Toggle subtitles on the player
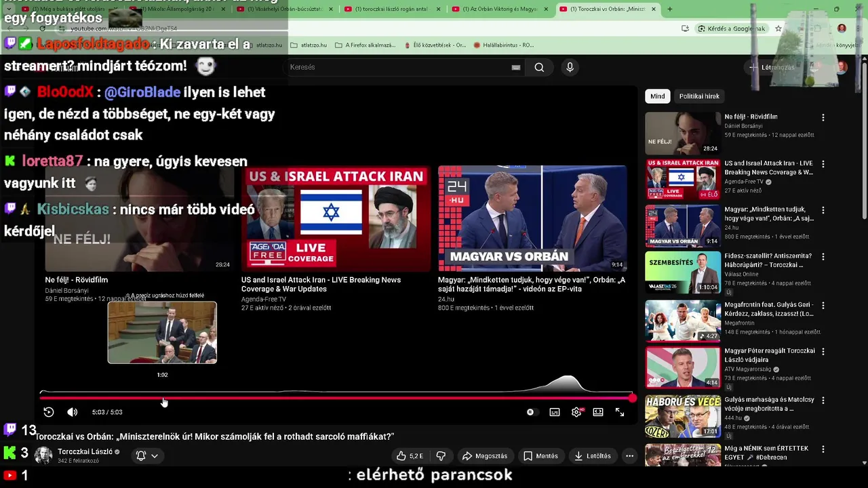868x488 pixels. tap(555, 412)
